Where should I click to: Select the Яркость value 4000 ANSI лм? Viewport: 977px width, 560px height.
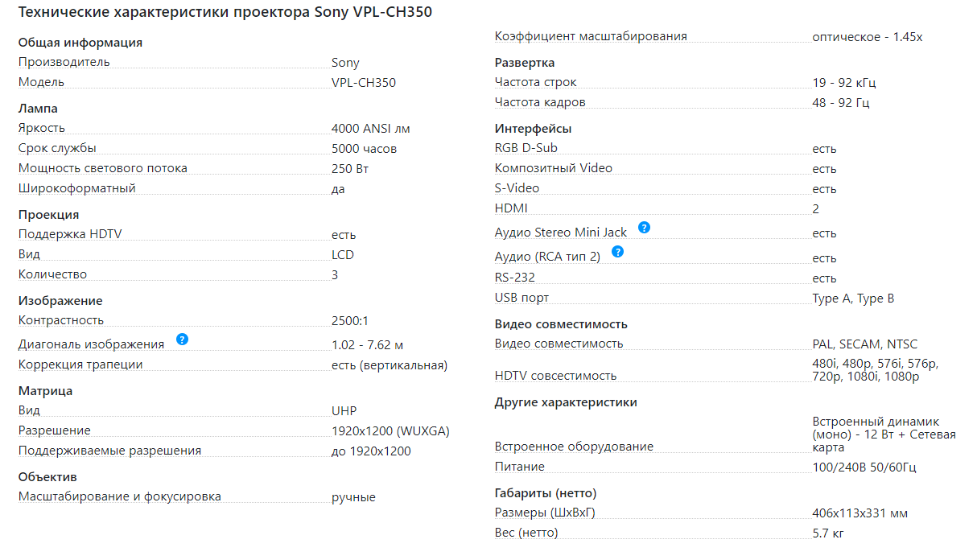(x=371, y=128)
